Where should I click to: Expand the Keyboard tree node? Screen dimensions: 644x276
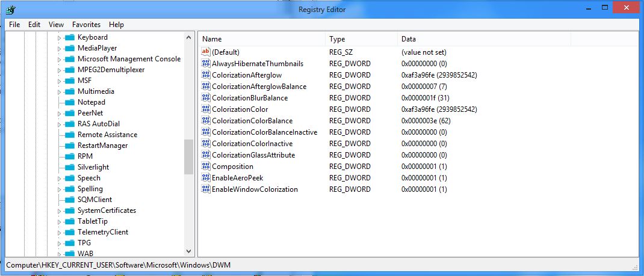click(x=59, y=38)
